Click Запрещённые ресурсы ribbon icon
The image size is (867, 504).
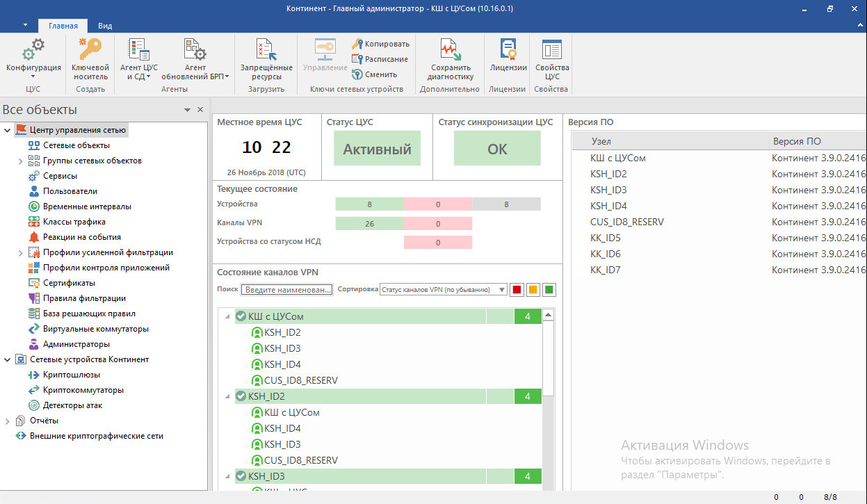tap(266, 51)
